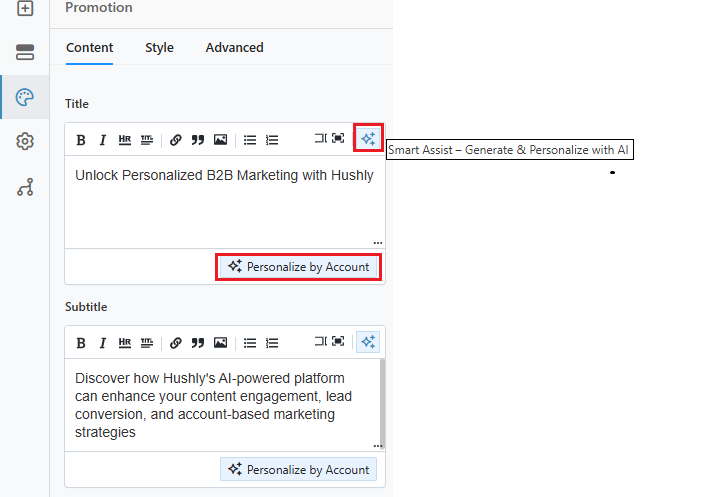Image resolution: width=703 pixels, height=497 pixels.
Task: Select the palette design icon in sidebar
Action: 25,97
